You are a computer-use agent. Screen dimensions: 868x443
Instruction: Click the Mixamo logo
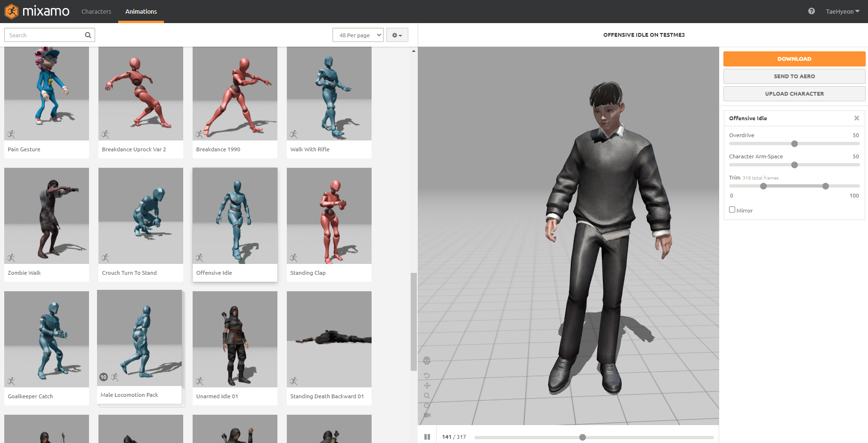37,11
